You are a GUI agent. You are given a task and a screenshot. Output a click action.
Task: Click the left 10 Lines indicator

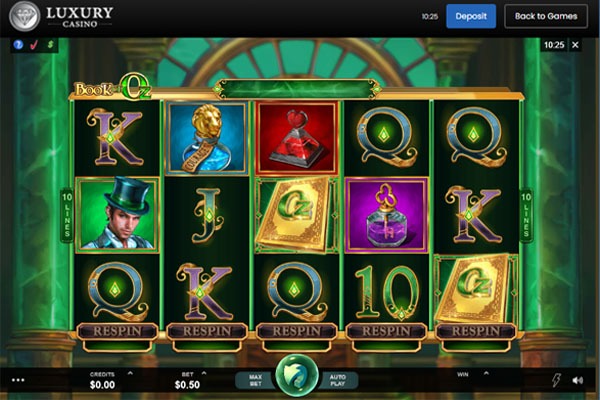coord(67,216)
